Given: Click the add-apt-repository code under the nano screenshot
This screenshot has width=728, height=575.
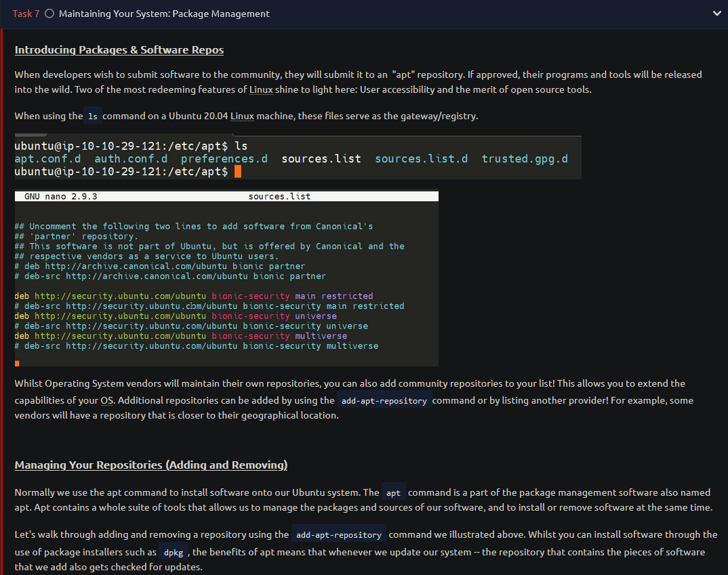Looking at the screenshot, I should point(384,401).
